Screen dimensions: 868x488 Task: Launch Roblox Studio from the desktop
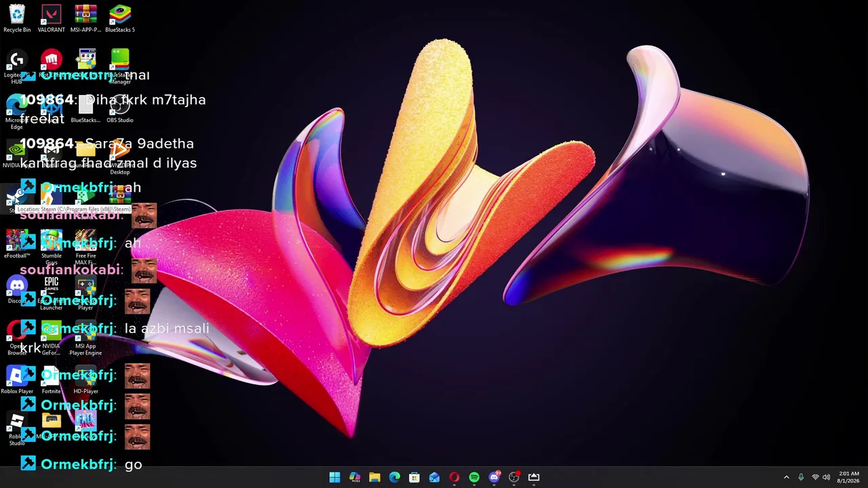tap(17, 428)
